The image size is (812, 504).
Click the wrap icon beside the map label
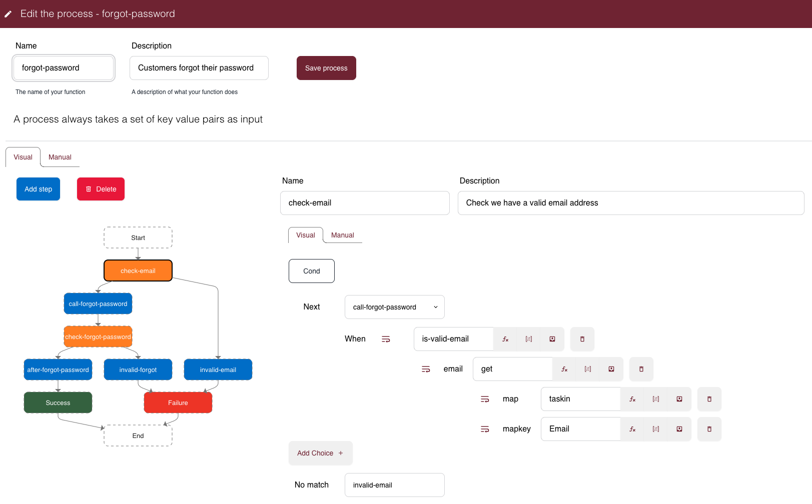pyautogui.click(x=485, y=399)
